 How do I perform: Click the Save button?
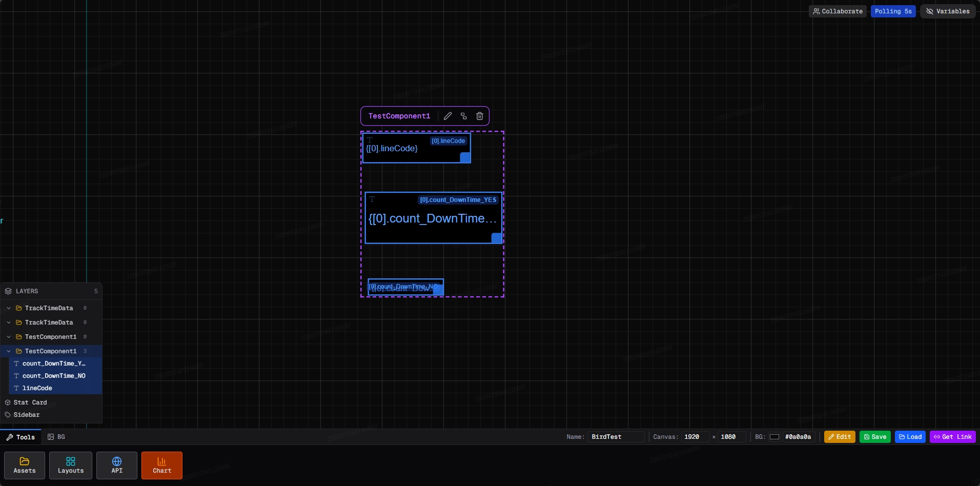875,437
